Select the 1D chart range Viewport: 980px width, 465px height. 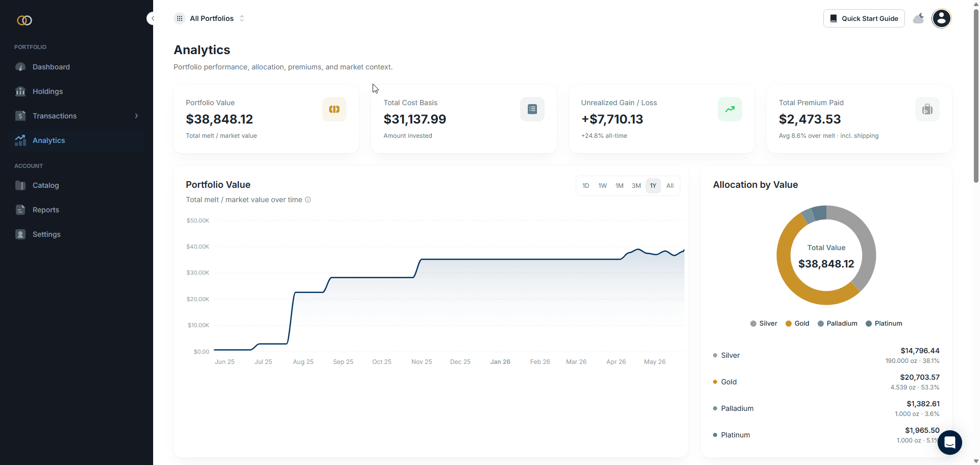[586, 186]
